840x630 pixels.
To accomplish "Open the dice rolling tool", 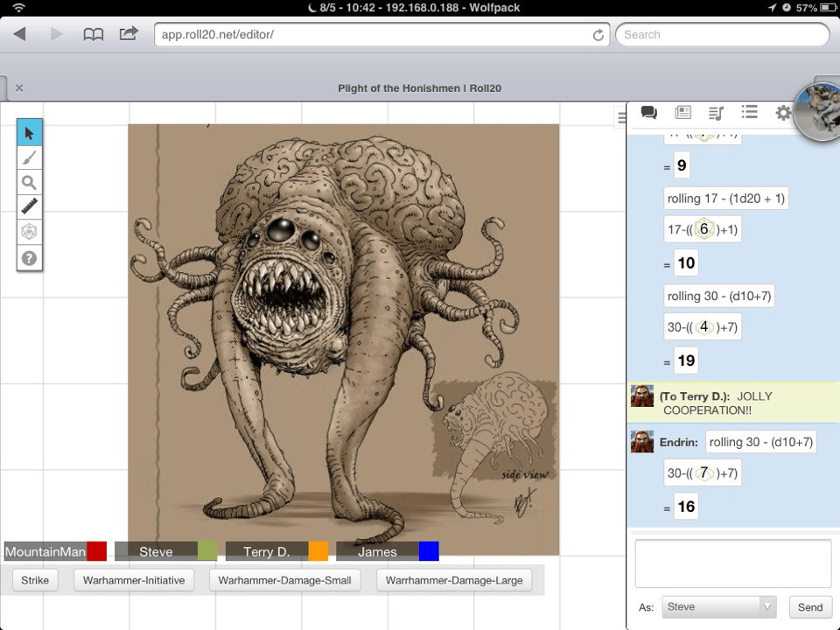I will (30, 232).
